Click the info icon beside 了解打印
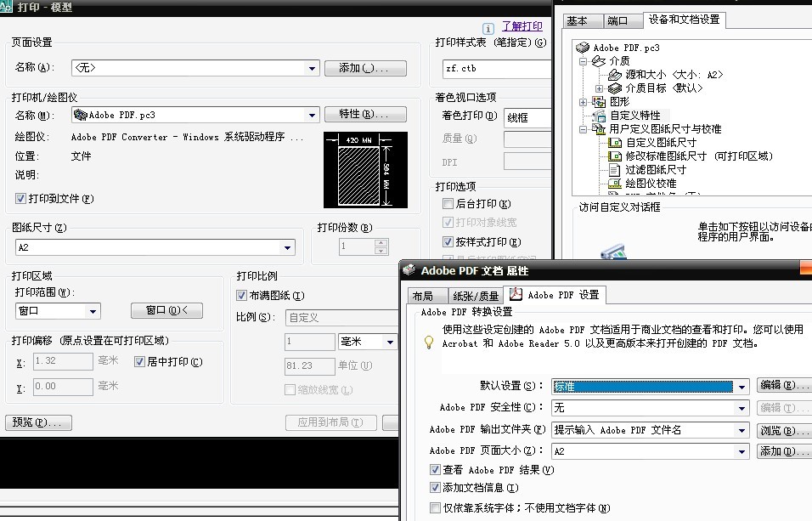The image size is (812, 521). click(488, 29)
